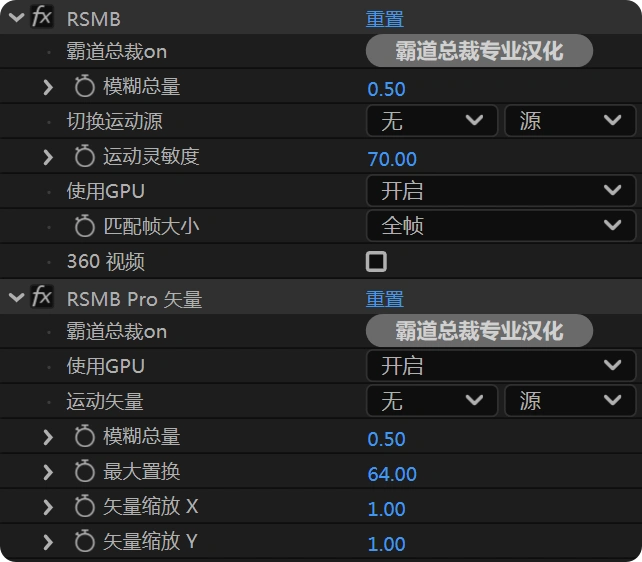Viewport: 642px width, 562px height.
Task: Click 使用GPU label under RSMB Pro 矢量
Action: click(x=106, y=366)
